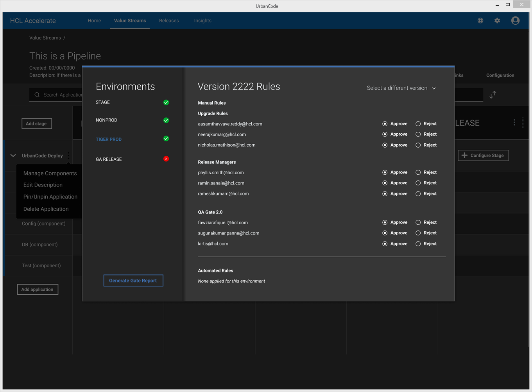Open the stage options kebab menu
This screenshot has height=392, width=532.
click(514, 123)
